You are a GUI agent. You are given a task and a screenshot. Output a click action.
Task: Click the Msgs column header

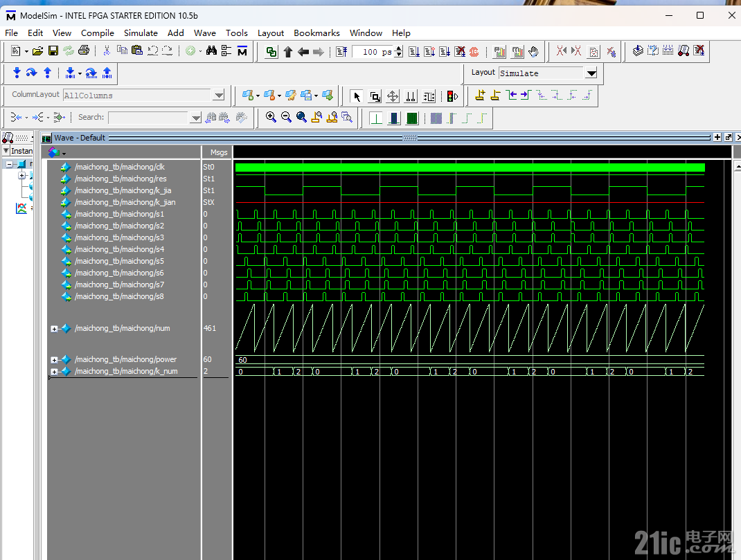pyautogui.click(x=218, y=152)
